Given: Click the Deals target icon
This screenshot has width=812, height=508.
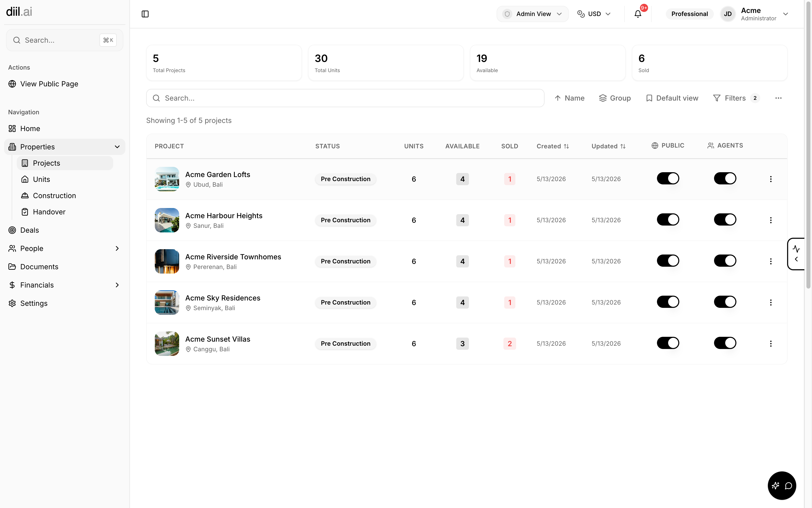Looking at the screenshot, I should coord(12,230).
